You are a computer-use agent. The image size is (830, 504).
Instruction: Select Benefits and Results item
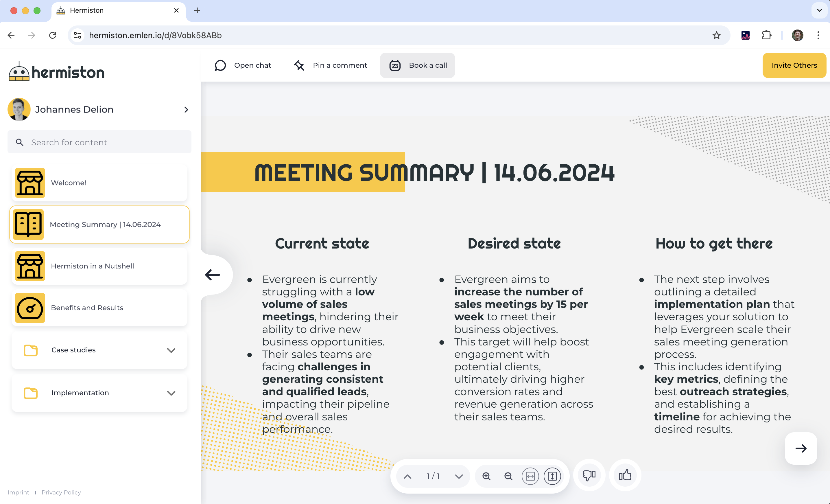coord(99,308)
